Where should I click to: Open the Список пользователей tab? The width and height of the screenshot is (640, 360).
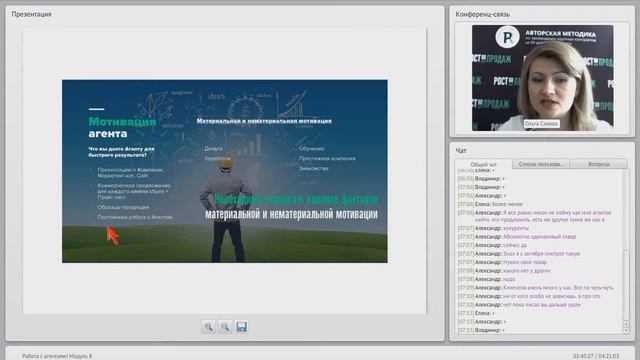pos(540,164)
